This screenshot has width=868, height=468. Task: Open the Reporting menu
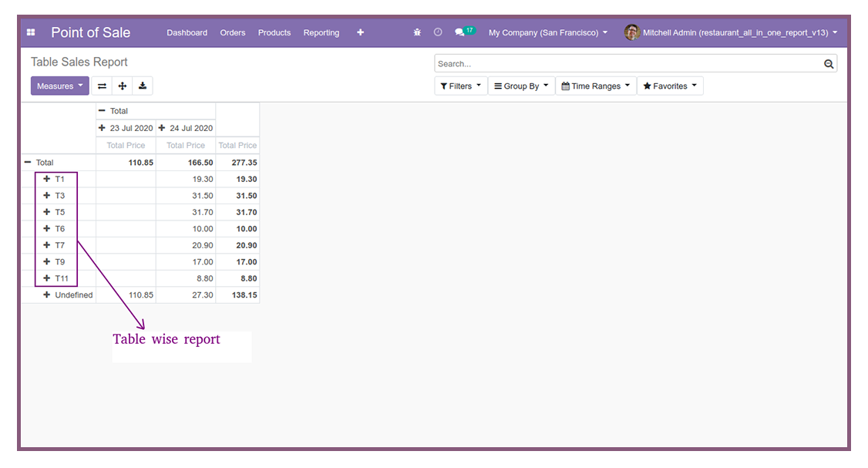pos(321,32)
